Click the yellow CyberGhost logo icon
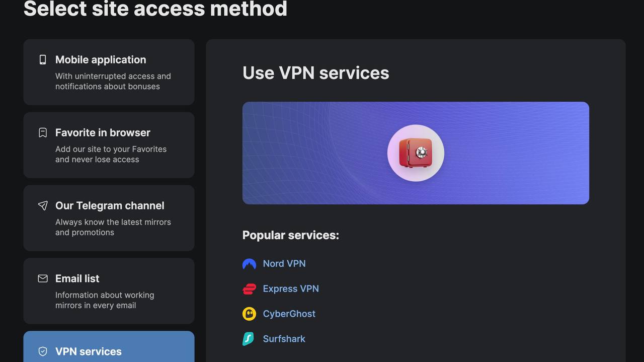644x362 pixels. tap(249, 314)
